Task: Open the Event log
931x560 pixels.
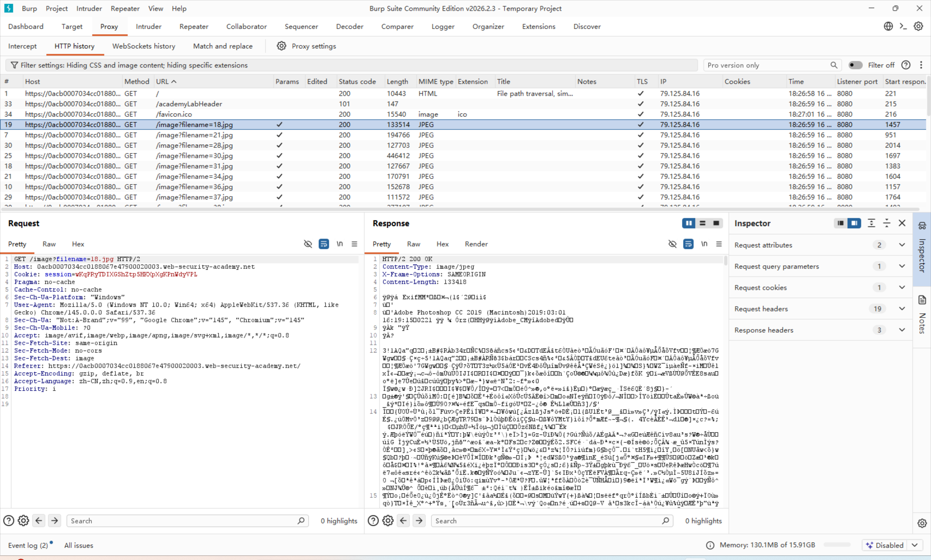Action: [28, 545]
